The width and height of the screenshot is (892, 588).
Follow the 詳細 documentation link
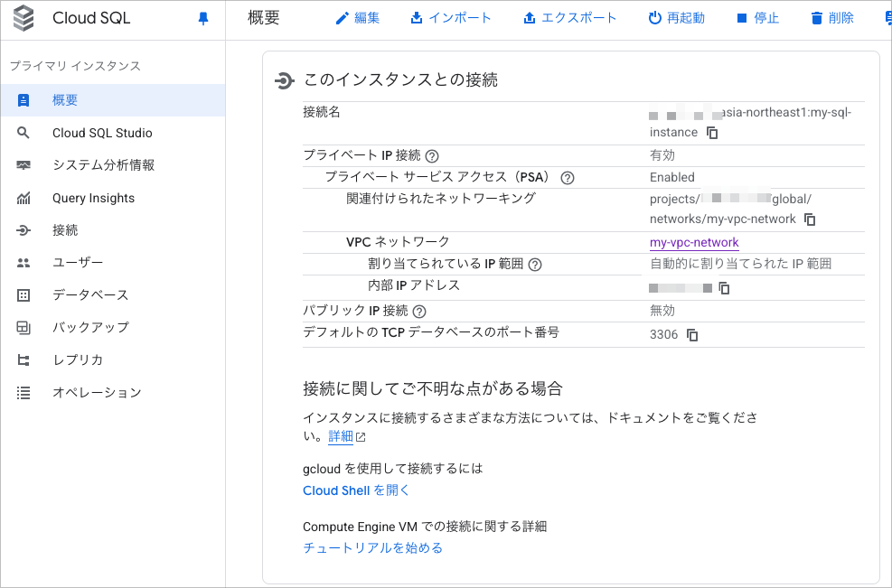(341, 436)
